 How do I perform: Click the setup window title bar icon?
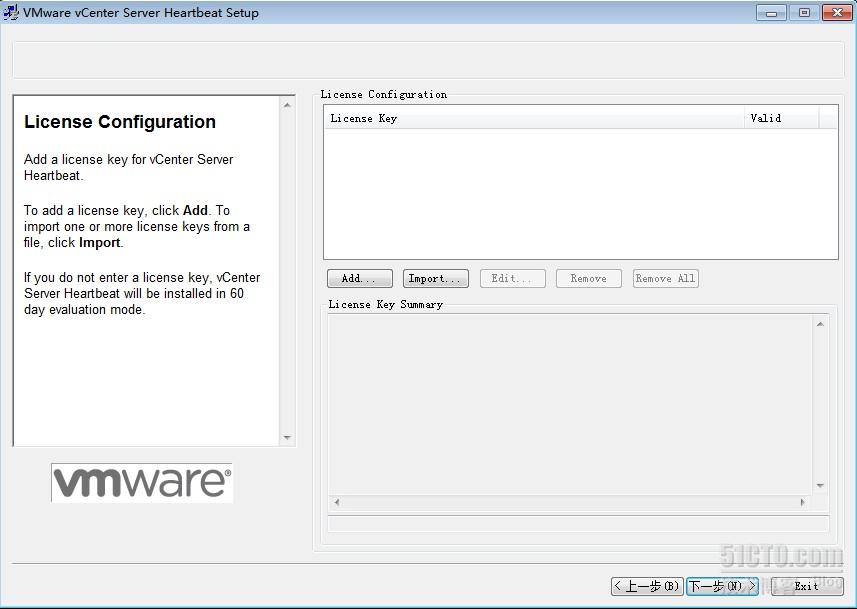[11, 12]
